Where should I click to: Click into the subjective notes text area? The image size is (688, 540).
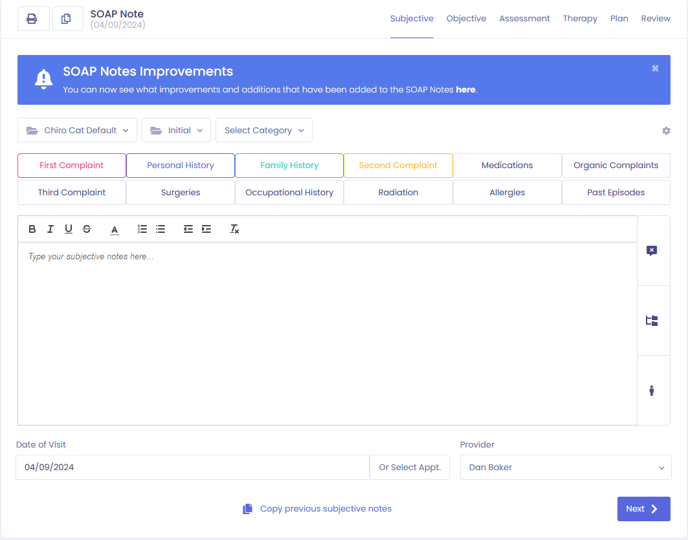(x=327, y=334)
